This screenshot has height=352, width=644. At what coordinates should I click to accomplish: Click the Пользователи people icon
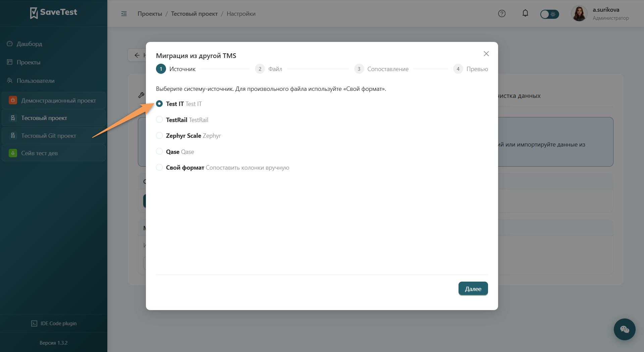coord(10,80)
